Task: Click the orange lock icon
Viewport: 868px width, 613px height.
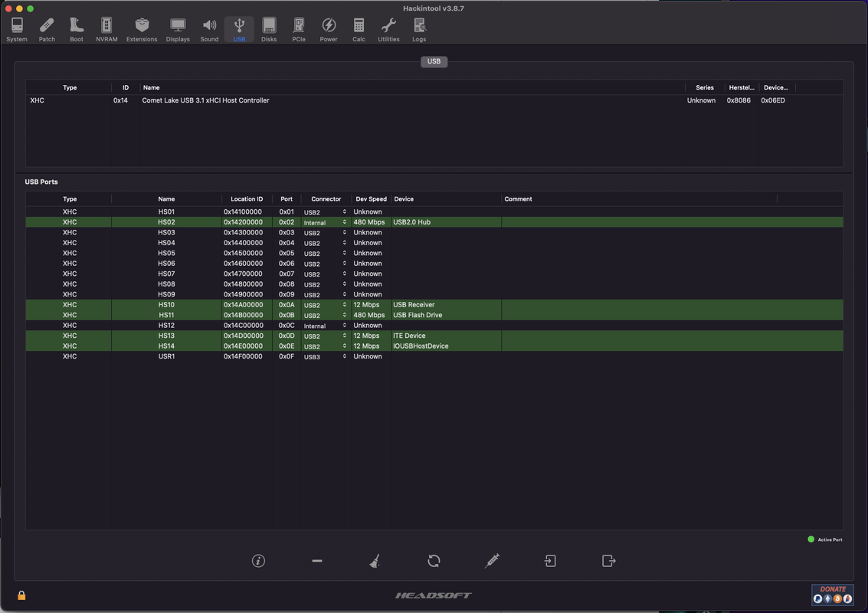Action: (x=21, y=595)
